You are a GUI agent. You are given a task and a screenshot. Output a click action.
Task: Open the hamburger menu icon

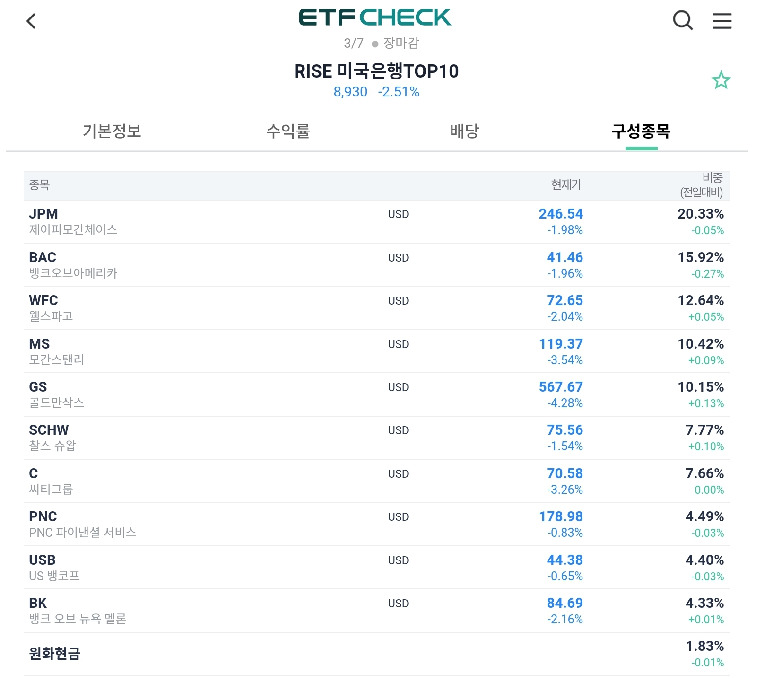722,21
